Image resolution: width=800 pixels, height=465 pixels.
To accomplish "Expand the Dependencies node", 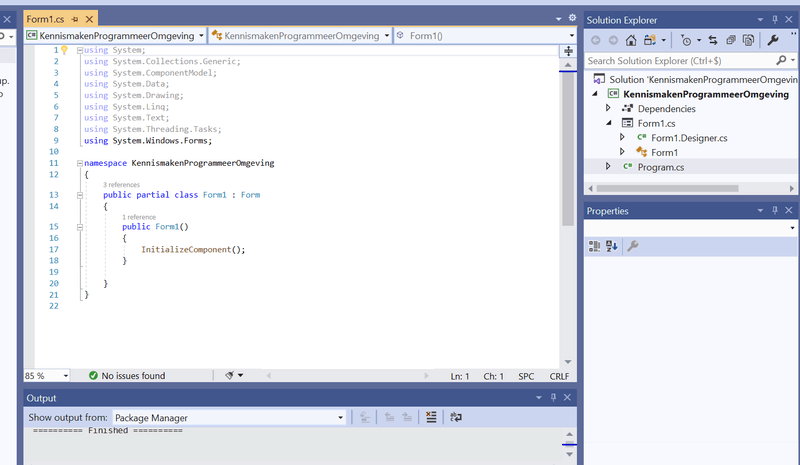I will [x=608, y=108].
